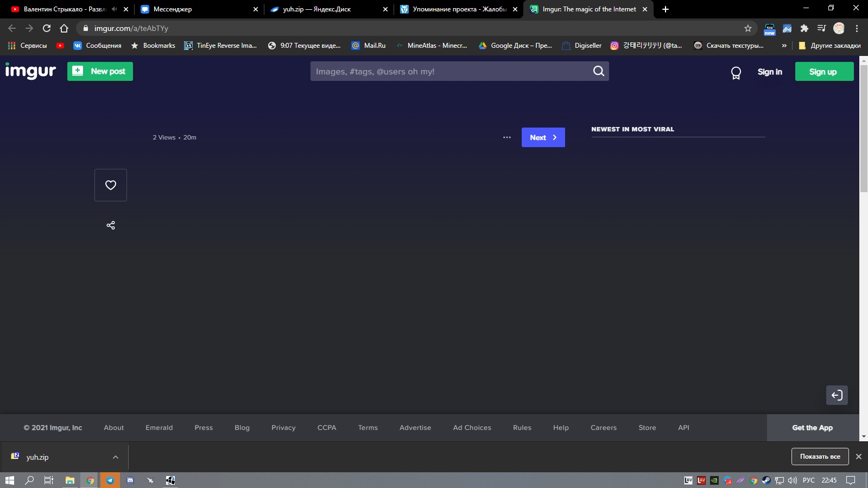
Task: Click the heart favorite icon on post
Action: click(111, 185)
